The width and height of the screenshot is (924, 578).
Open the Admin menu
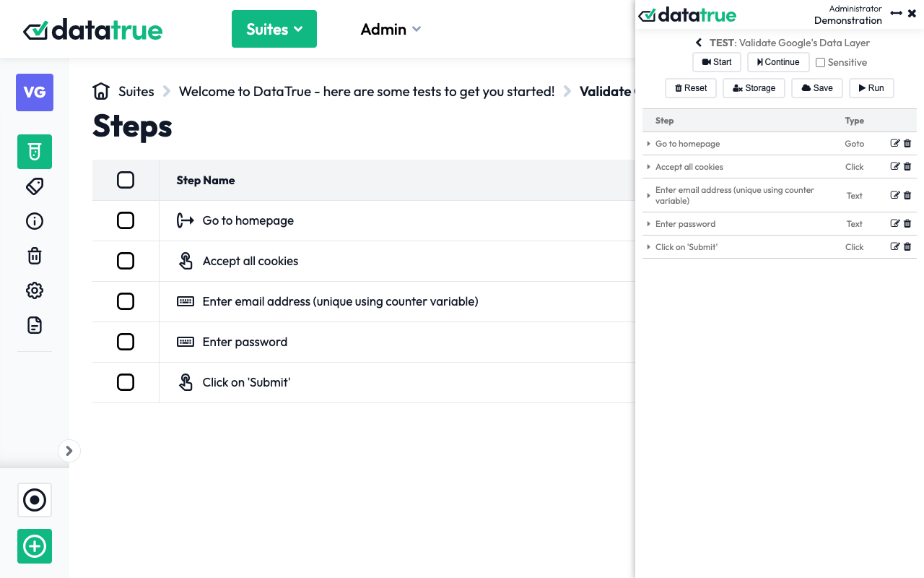(390, 29)
